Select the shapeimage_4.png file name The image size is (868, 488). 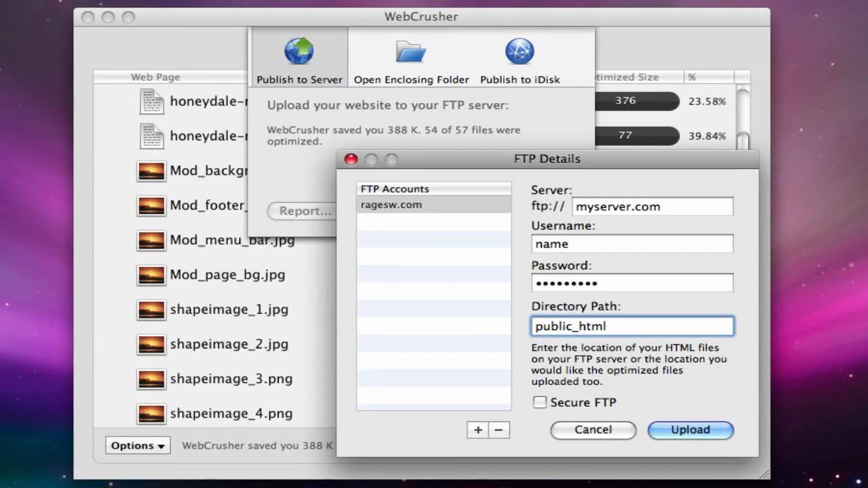231,413
